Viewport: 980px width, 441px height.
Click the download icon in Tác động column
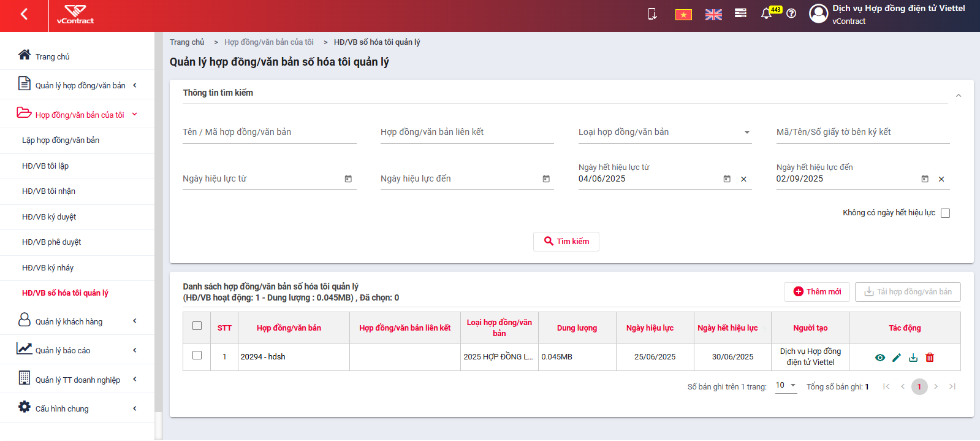(913, 358)
